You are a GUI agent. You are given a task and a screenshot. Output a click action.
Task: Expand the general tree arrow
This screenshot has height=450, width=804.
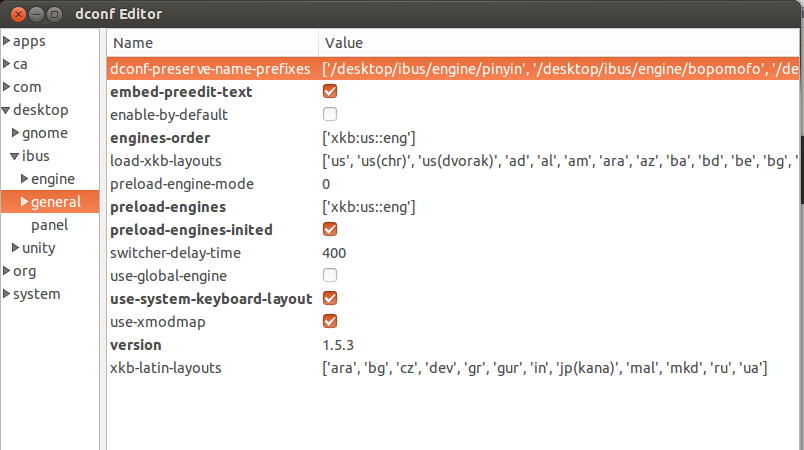coord(24,201)
